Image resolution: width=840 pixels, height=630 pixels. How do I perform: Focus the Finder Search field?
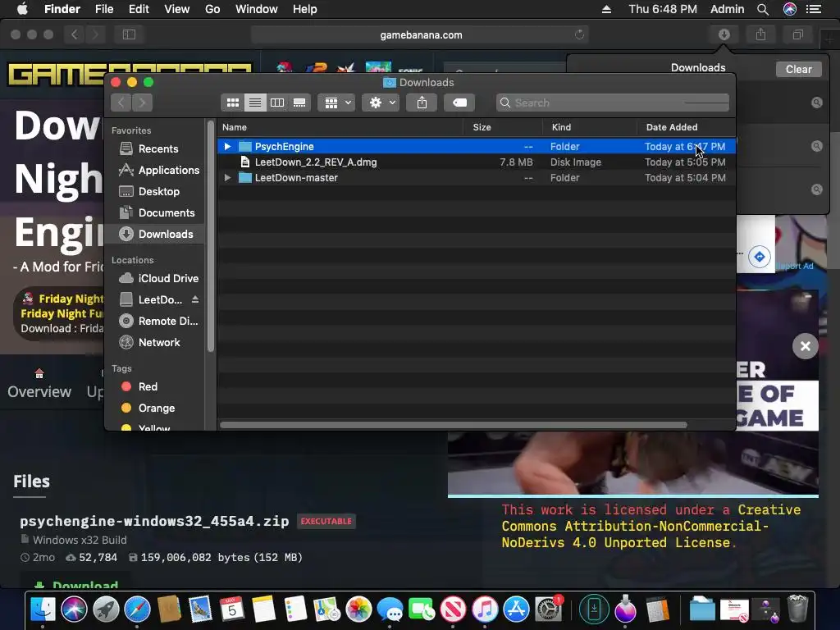[613, 103]
